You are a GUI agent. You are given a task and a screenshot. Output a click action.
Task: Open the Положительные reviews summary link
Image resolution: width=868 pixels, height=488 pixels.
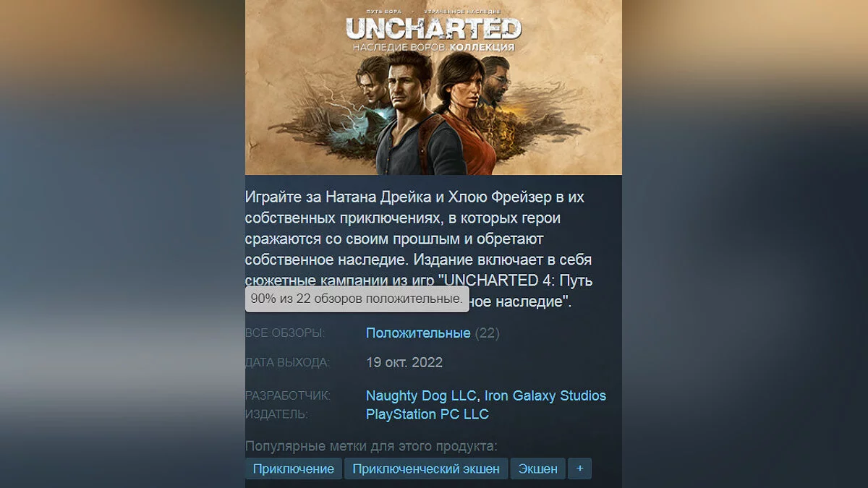pos(418,333)
